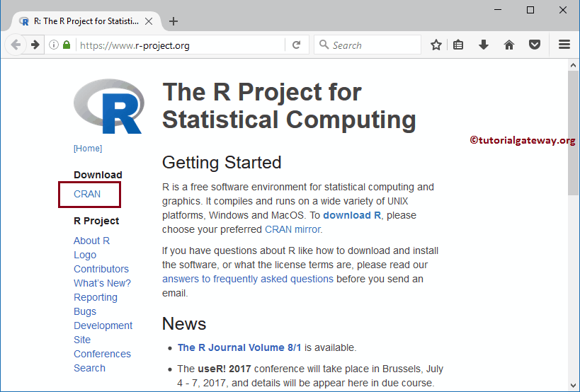Viewport: 580px width, 392px height.
Task: Go to the browser home page icon
Action: click(x=509, y=45)
